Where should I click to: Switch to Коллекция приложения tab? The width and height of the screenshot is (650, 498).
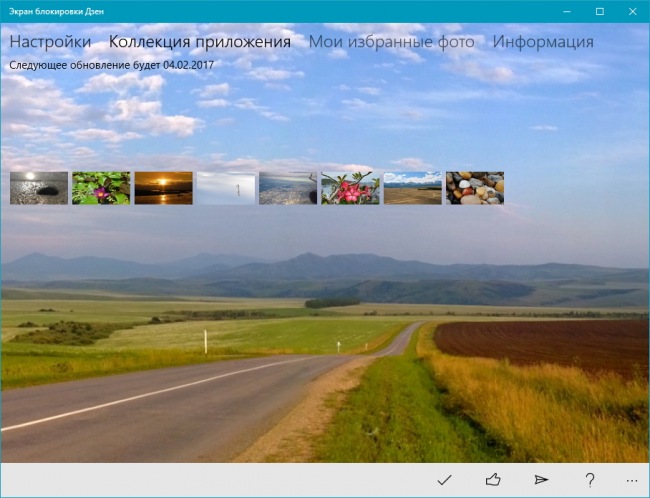tap(199, 42)
